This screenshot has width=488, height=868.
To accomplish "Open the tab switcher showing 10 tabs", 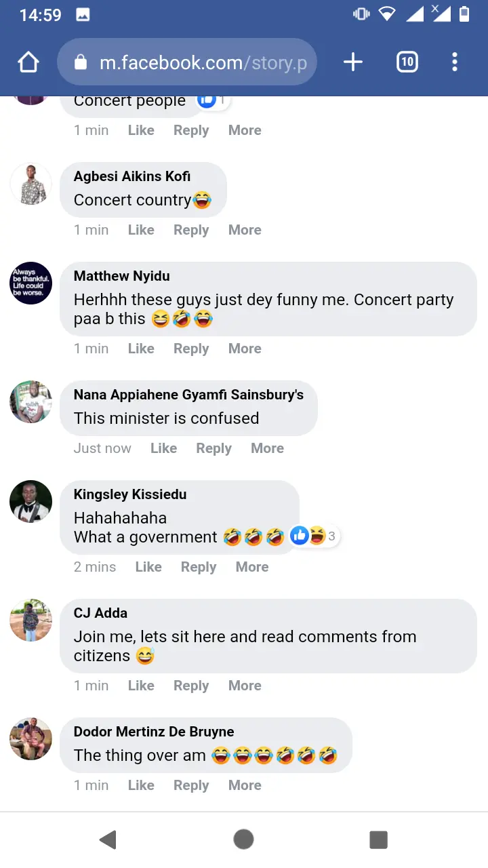I will pyautogui.click(x=407, y=63).
